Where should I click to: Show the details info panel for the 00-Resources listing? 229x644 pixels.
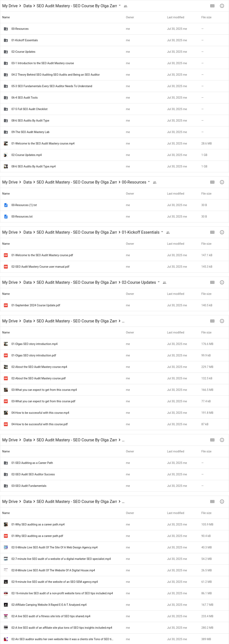(222, 182)
